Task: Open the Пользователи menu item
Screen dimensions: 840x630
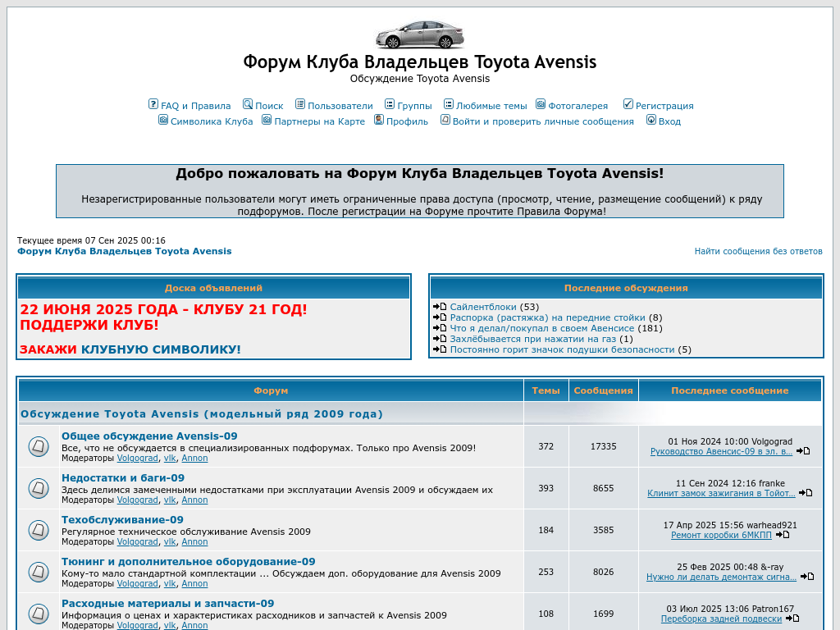Action: 340,106
